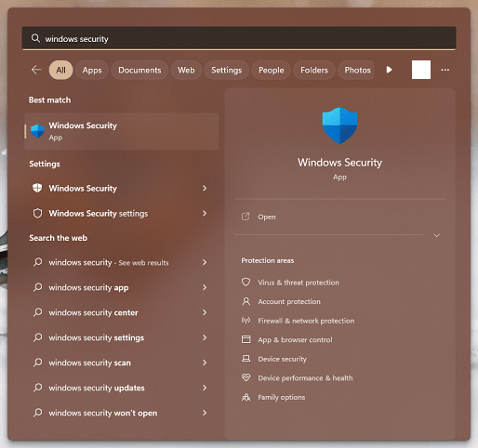Click the large Windows Security shield logo

[339, 125]
